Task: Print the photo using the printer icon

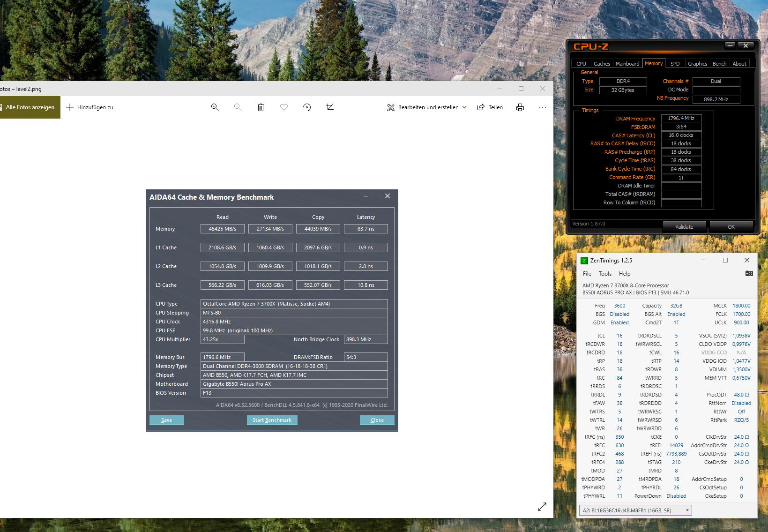Action: 520,107
